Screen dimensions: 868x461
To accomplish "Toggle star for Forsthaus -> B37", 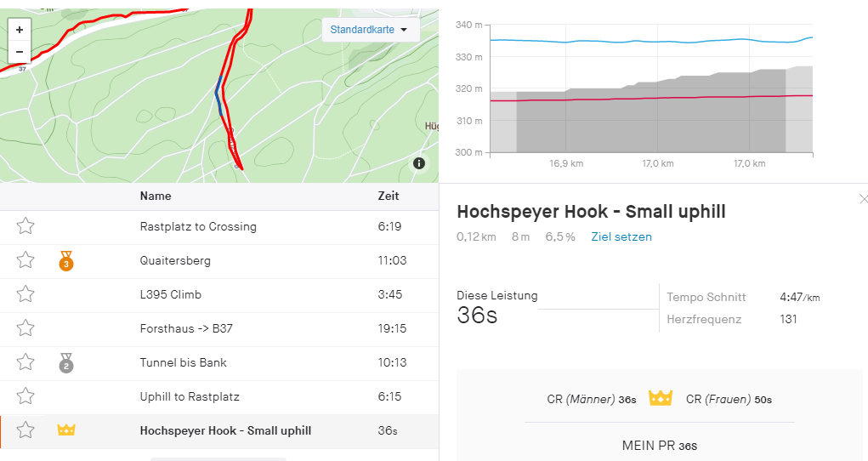I will pyautogui.click(x=26, y=328).
